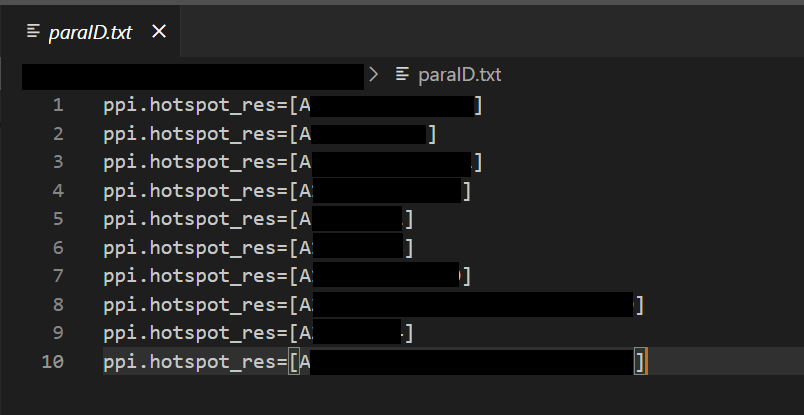The image size is (804, 415).
Task: Select the paraID.txt tab label
Action: tap(90, 32)
